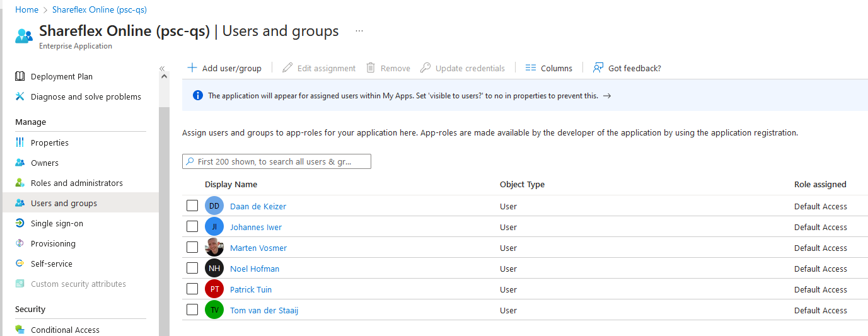Click the trash icon for Remove

tap(371, 67)
